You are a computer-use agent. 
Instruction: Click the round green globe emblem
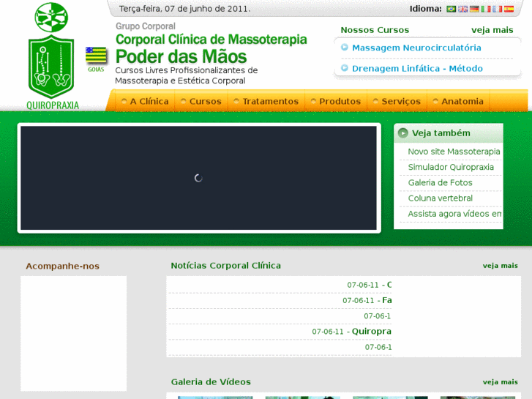coord(51,17)
